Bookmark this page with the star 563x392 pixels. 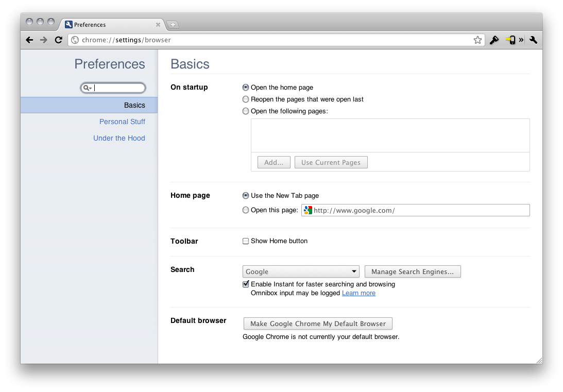pyautogui.click(x=477, y=40)
